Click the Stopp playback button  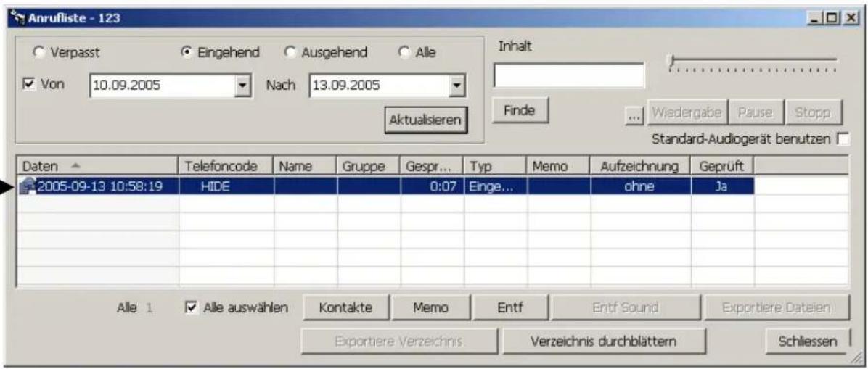tap(814, 113)
